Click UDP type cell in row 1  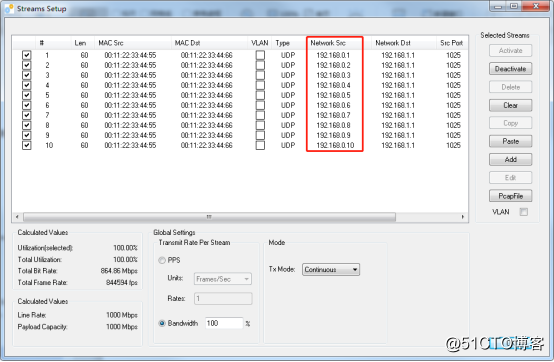pyautogui.click(x=288, y=55)
